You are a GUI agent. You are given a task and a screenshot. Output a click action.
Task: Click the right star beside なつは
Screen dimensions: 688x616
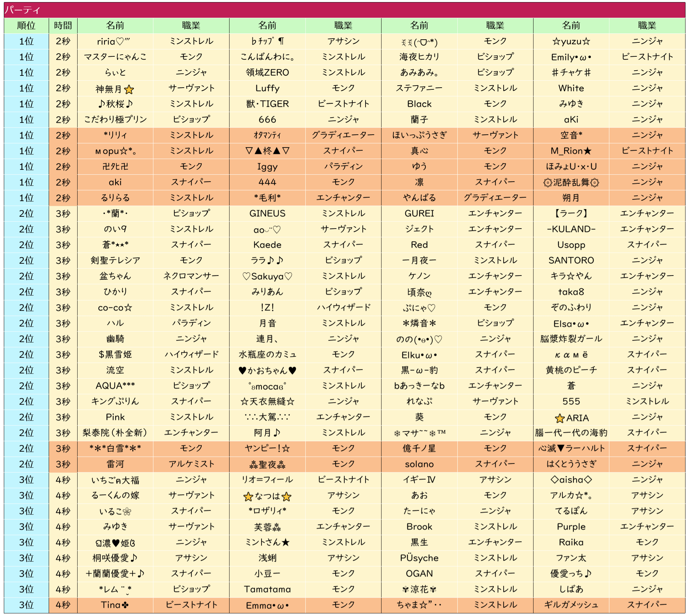(x=286, y=497)
